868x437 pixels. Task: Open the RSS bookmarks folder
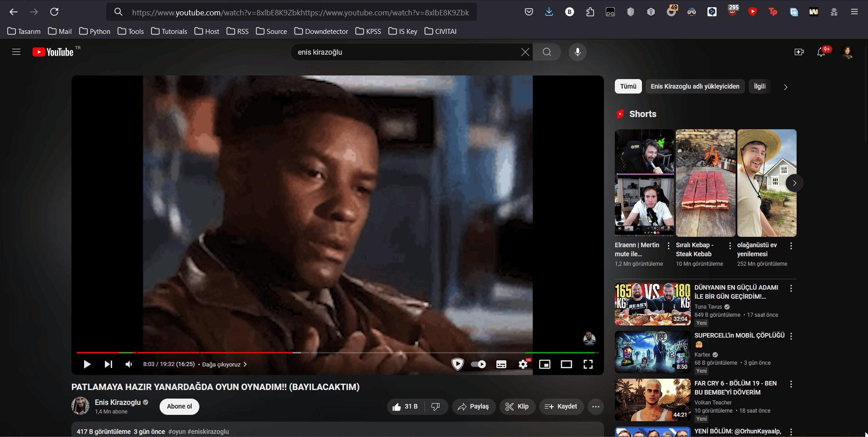tap(237, 31)
